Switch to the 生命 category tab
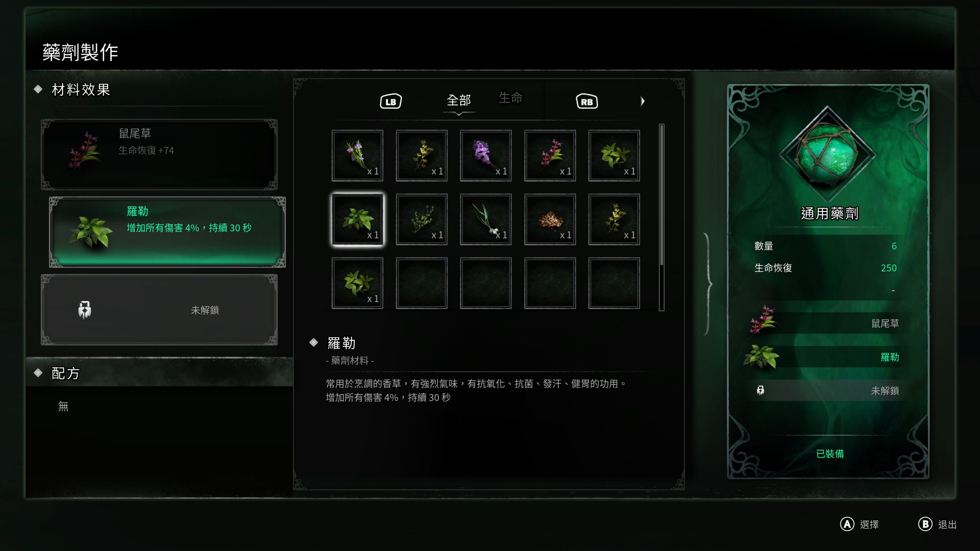Screen dimensions: 980x551 coord(510,98)
